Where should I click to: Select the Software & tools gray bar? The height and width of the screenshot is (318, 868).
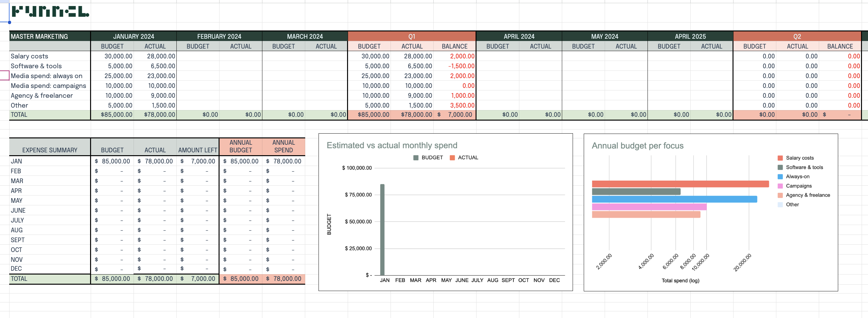[x=636, y=192]
